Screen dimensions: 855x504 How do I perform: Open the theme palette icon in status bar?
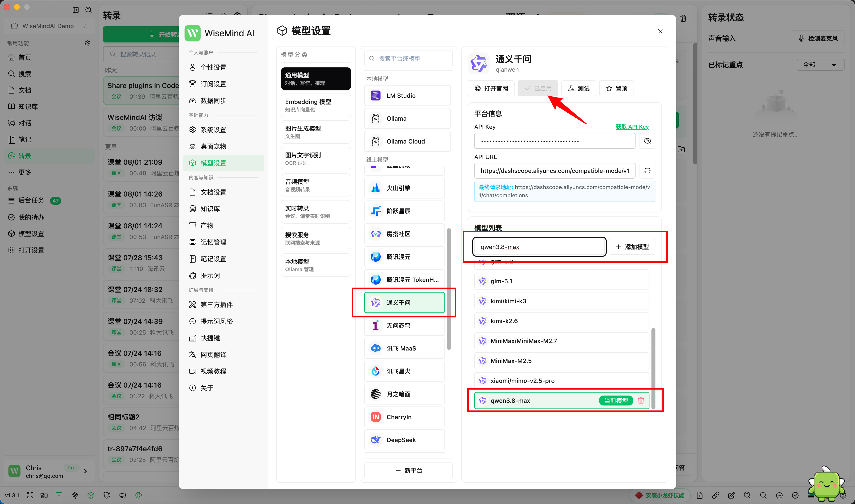139,495
